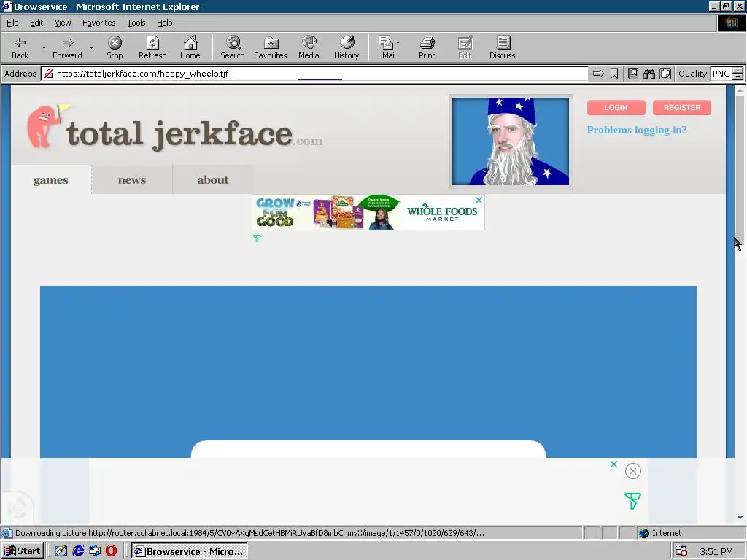Open the Help menu
This screenshot has width=747, height=560.
point(164,23)
